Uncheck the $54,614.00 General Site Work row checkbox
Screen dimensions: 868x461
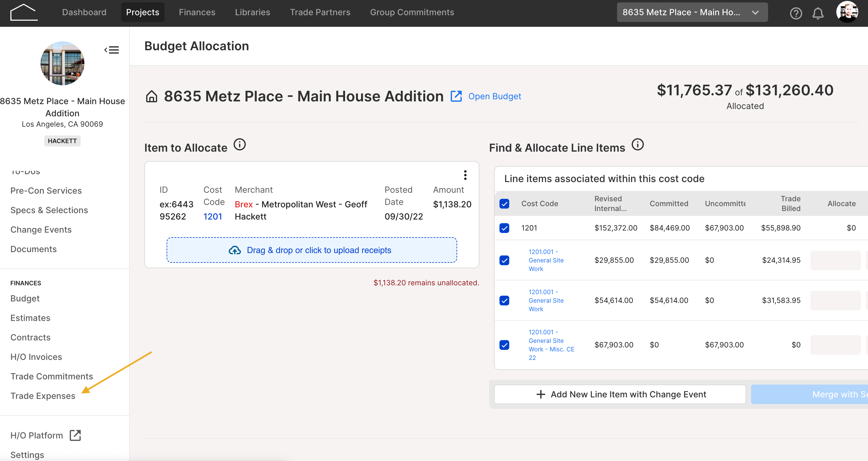pos(504,300)
